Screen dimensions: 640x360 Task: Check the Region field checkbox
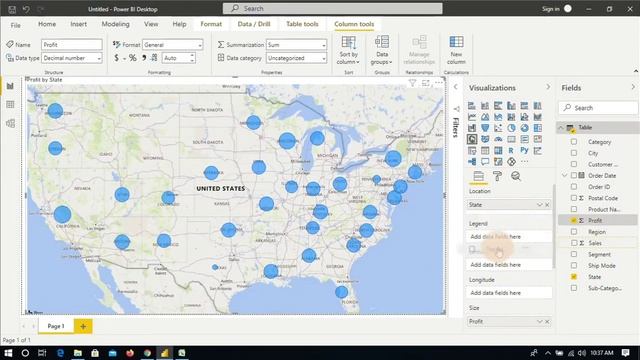tap(574, 231)
